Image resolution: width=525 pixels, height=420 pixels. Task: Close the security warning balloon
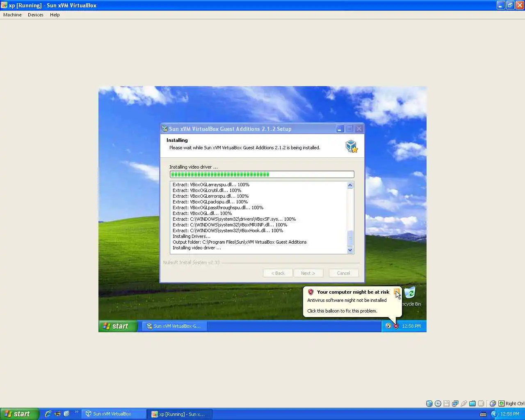coord(397,292)
